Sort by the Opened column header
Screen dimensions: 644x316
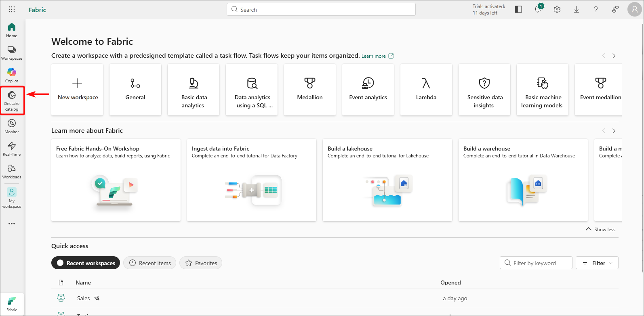coord(450,283)
